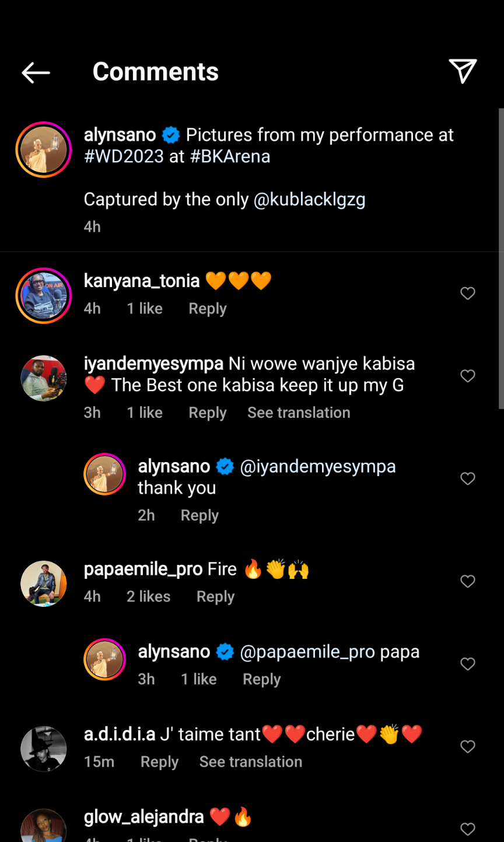Viewport: 504px width, 842px height.
Task: Click the comments scrollbar
Action: (x=501, y=257)
